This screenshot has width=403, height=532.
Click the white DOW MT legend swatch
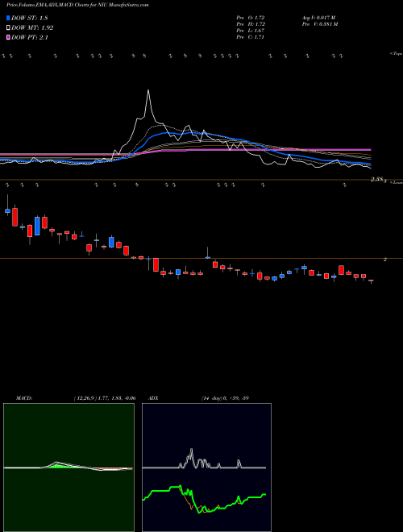[x=9, y=28]
